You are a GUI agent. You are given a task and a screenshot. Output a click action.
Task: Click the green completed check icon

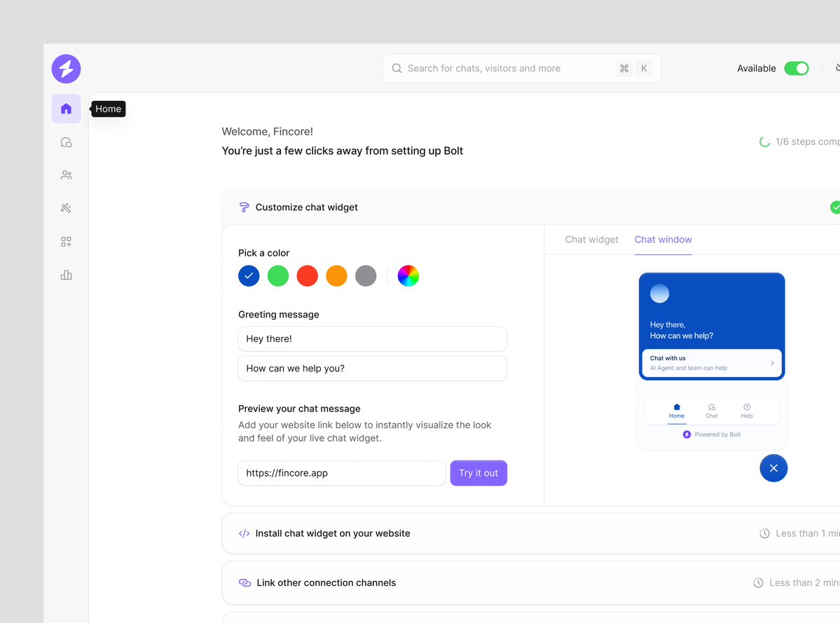click(x=835, y=207)
